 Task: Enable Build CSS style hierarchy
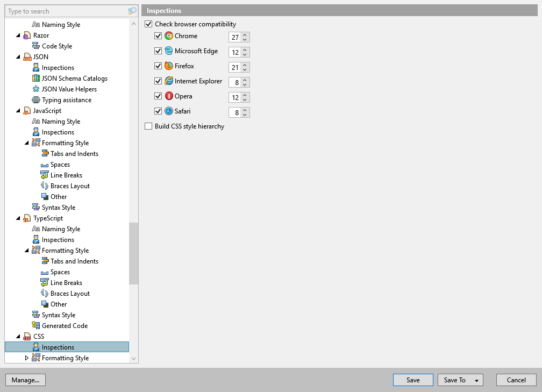pyautogui.click(x=148, y=126)
